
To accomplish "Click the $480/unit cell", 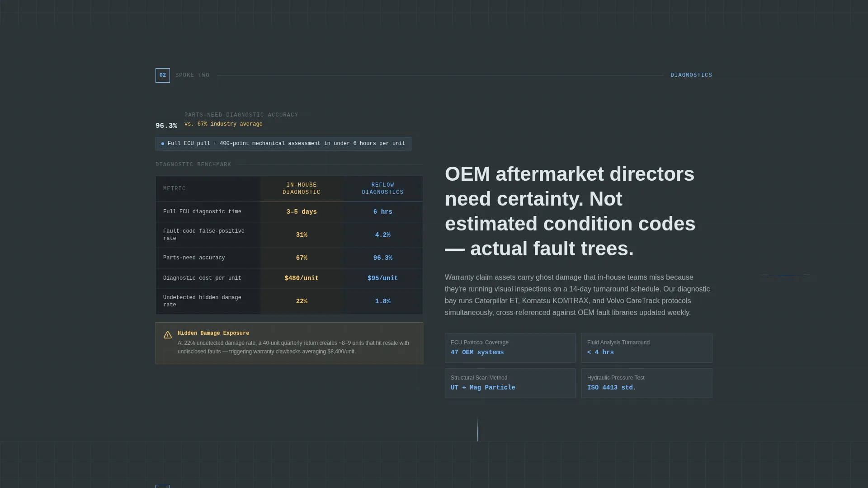I will pyautogui.click(x=302, y=278).
